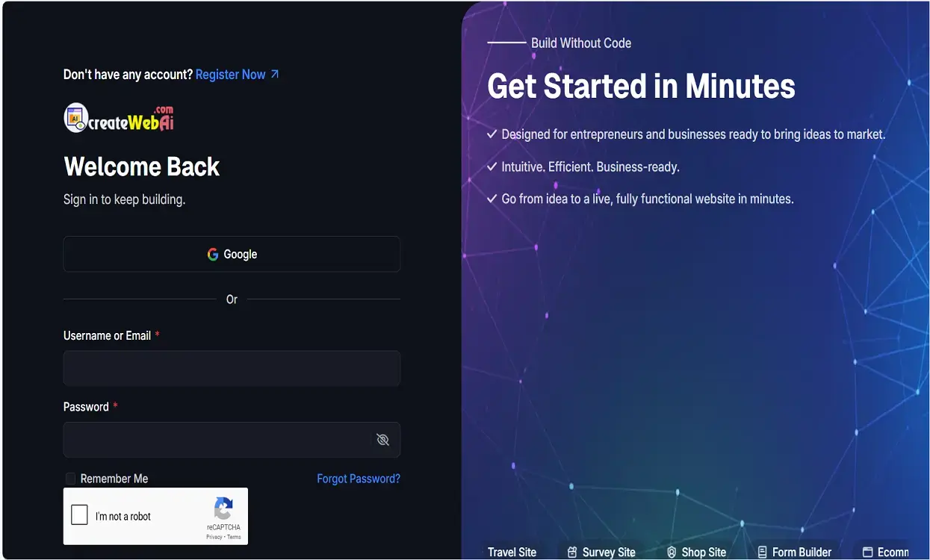The image size is (930, 560).
Task: Select the Shop Site label
Action: [704, 553]
